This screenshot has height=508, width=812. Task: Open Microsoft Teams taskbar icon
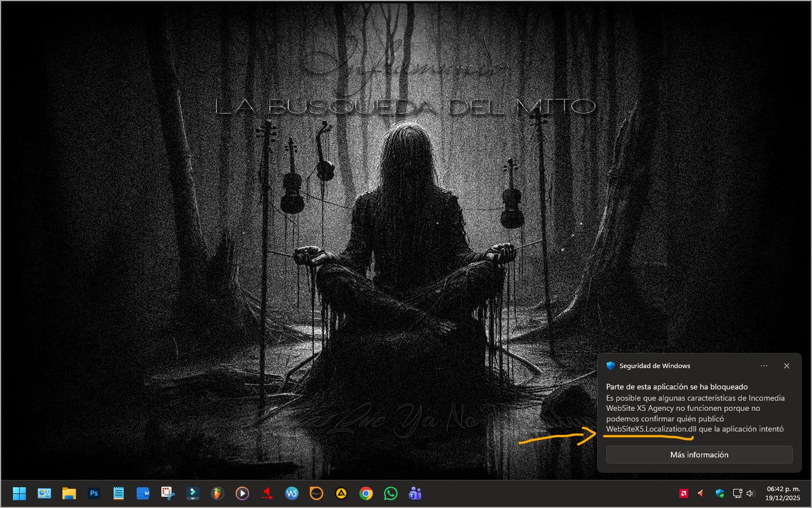pyautogui.click(x=416, y=494)
